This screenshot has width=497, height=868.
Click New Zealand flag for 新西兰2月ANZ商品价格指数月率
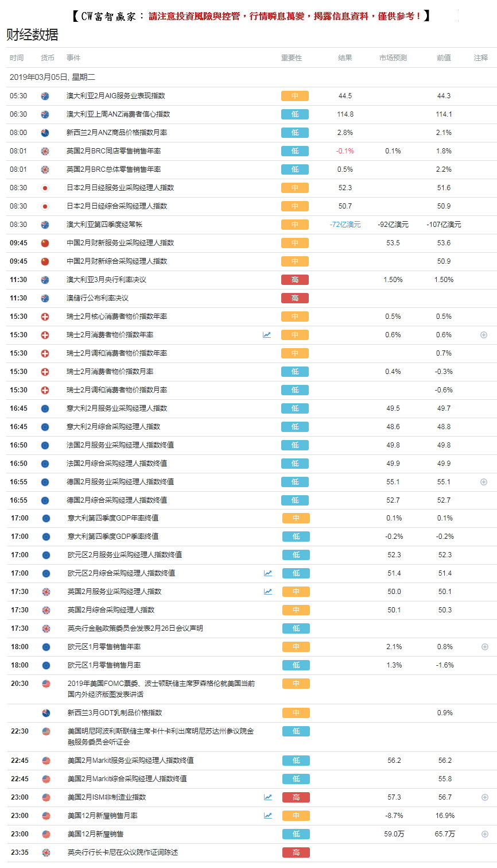45,133
